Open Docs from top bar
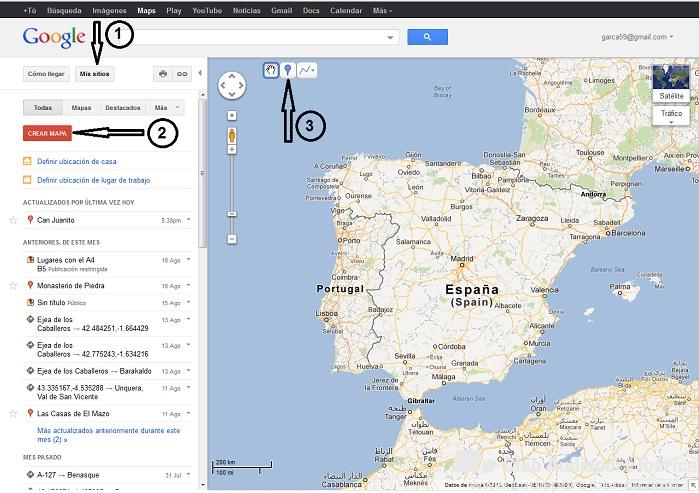 311,10
